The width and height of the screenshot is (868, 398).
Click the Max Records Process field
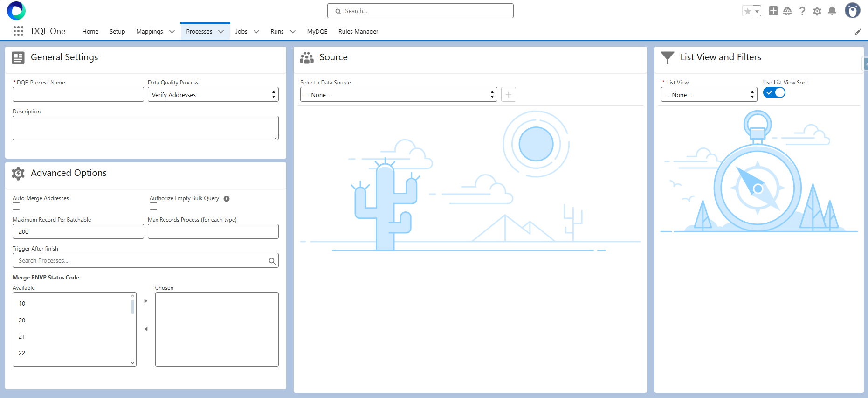coord(213,231)
